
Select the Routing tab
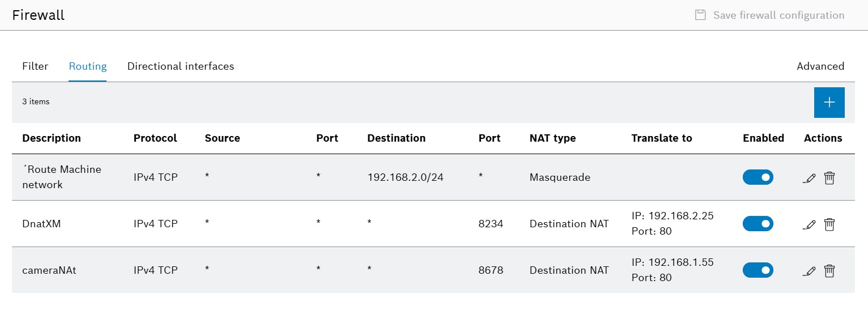pos(88,66)
